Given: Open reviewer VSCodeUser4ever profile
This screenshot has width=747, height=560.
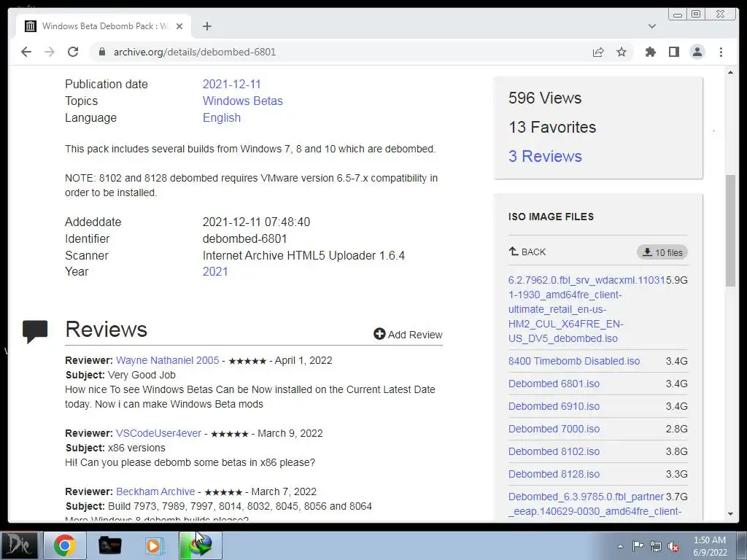Looking at the screenshot, I should 158,433.
